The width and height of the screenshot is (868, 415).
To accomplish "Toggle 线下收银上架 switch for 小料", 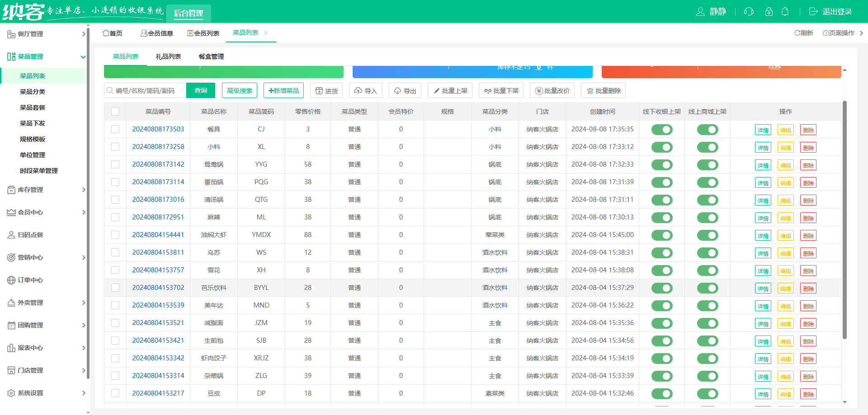I will click(662, 147).
